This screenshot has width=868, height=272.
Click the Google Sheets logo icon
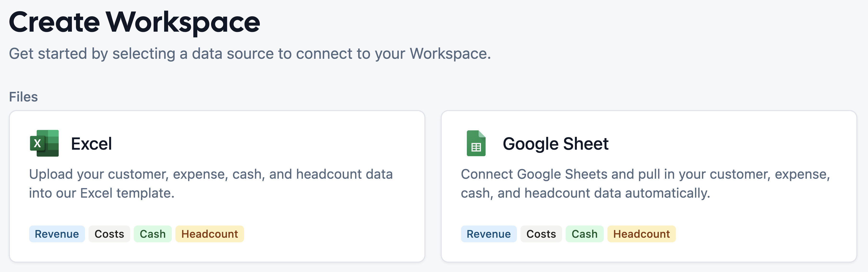coord(476,143)
